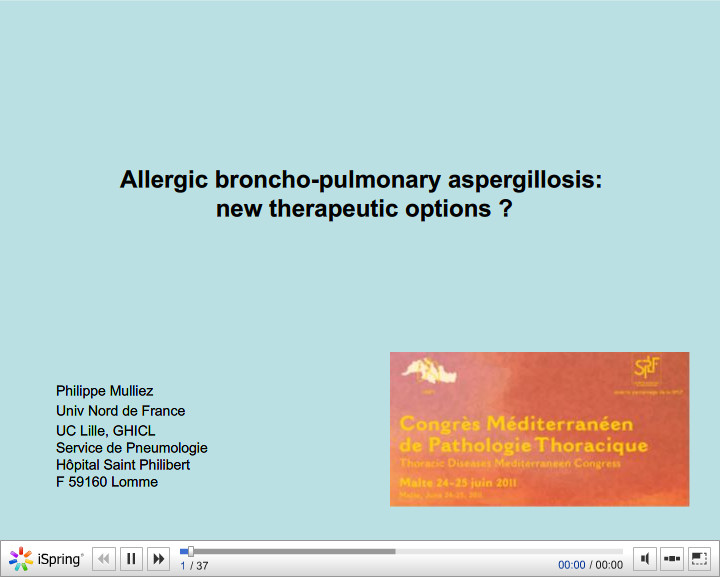Skip forward to the next slide
The image size is (720, 577).
click(x=158, y=559)
